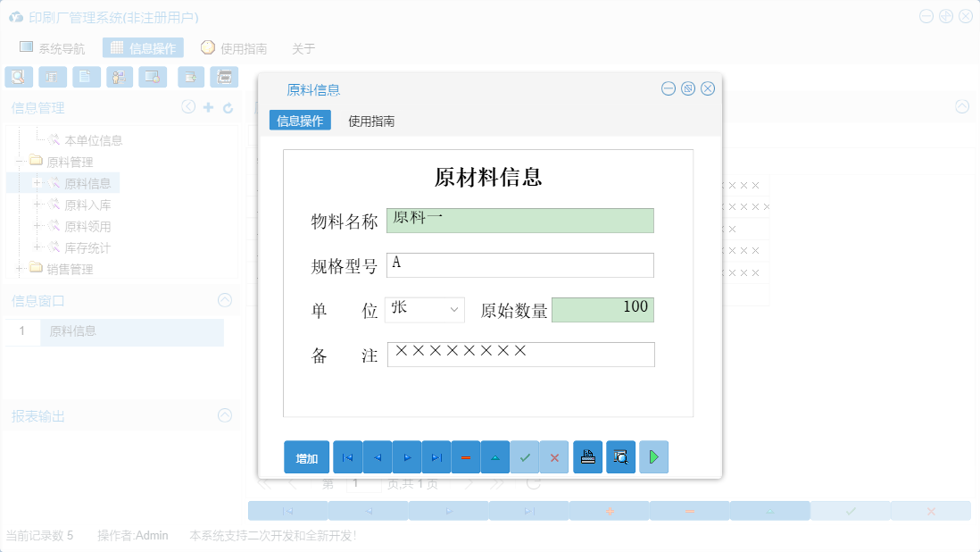The width and height of the screenshot is (980, 552).
Task: Jump to first record with navigation icon
Action: click(x=347, y=456)
